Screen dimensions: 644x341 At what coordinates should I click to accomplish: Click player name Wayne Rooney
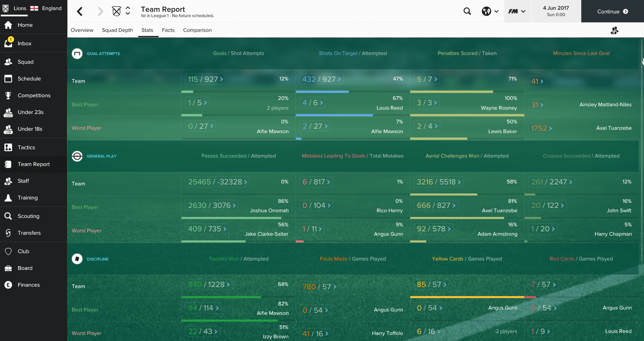pyautogui.click(x=499, y=108)
